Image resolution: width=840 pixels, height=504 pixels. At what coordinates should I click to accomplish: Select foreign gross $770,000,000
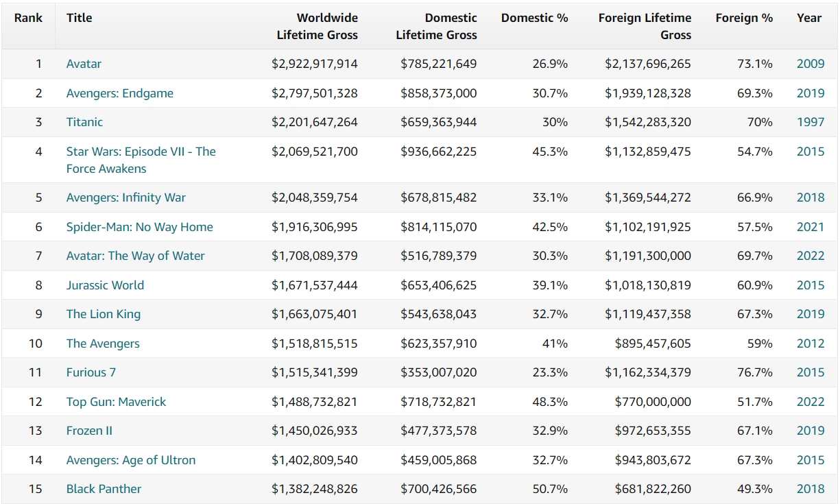point(653,402)
